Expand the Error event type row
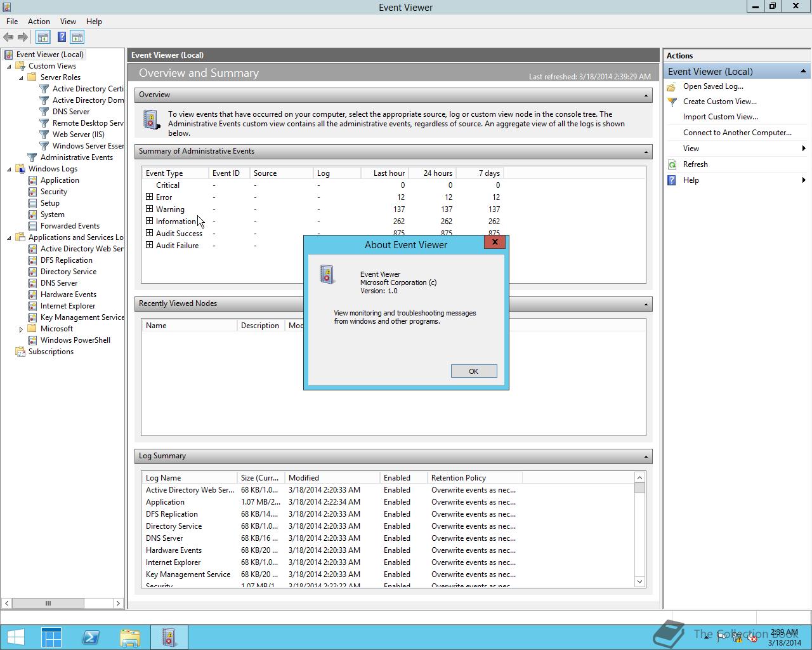Viewport: 812px width, 650px height. pos(150,197)
